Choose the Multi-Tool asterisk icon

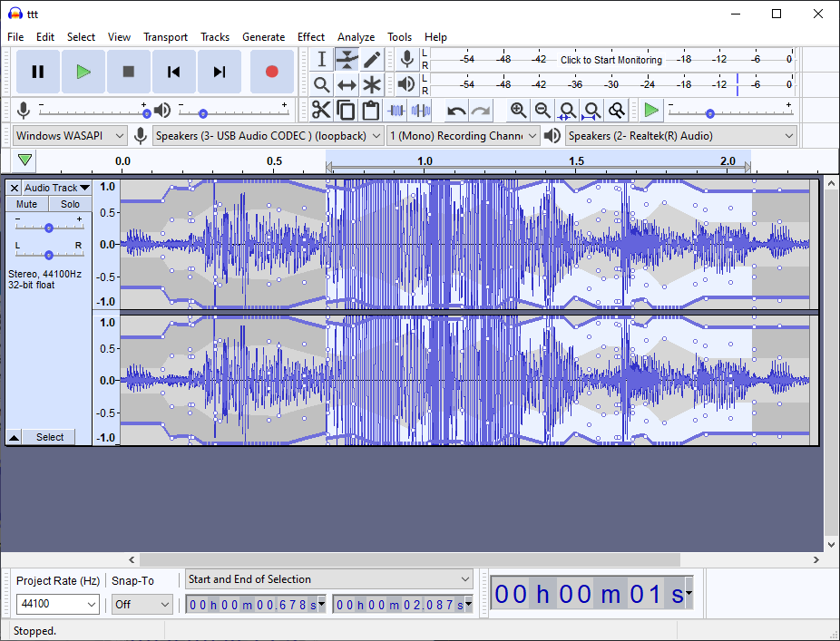tap(372, 85)
